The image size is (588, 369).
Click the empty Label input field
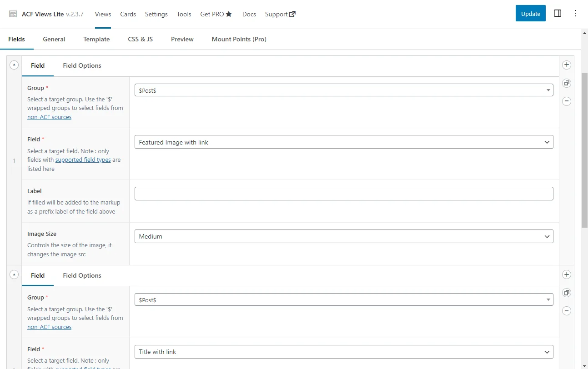[344, 194]
